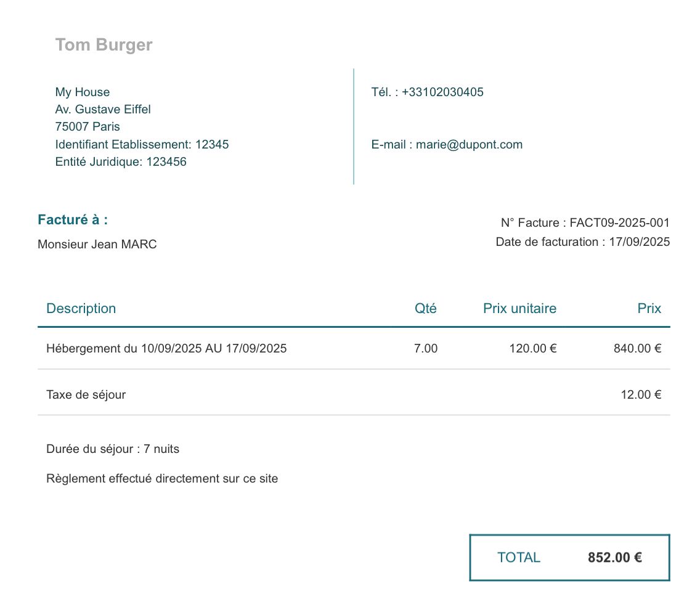700x599 pixels.
Task: Click the Date de facturation line
Action: pyautogui.click(x=582, y=242)
